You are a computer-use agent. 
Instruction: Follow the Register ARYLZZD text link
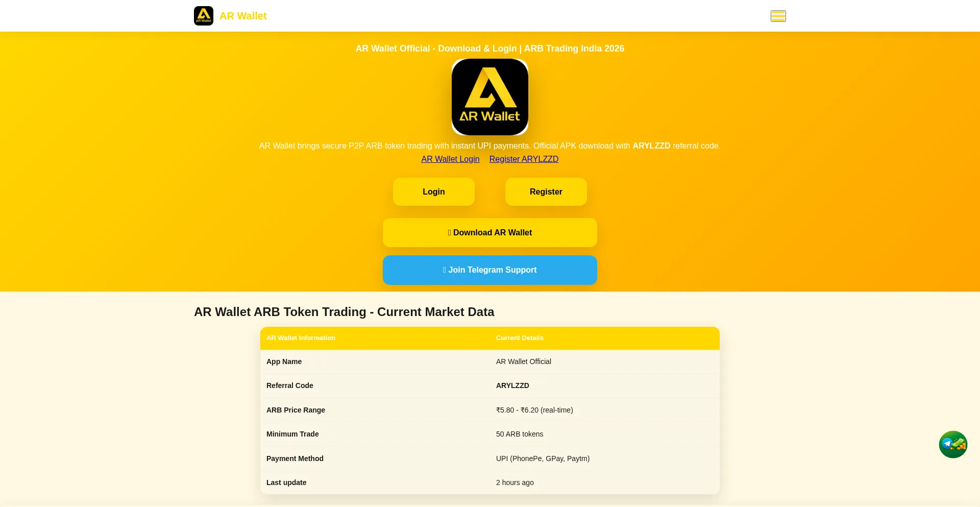pos(524,159)
